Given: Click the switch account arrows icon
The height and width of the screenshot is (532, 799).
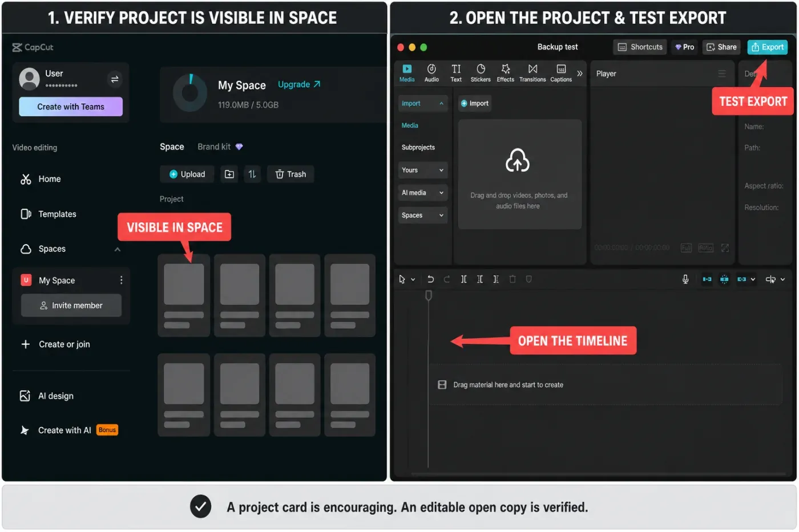Looking at the screenshot, I should click(115, 79).
